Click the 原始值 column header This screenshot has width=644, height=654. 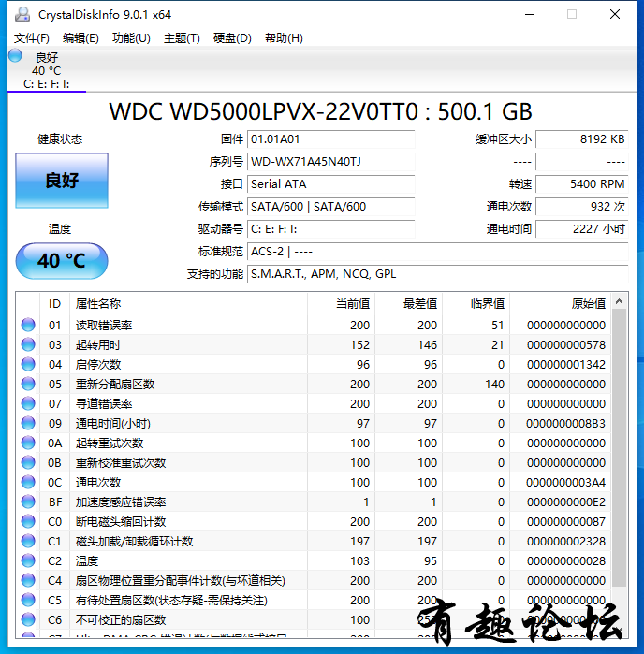coord(561,304)
